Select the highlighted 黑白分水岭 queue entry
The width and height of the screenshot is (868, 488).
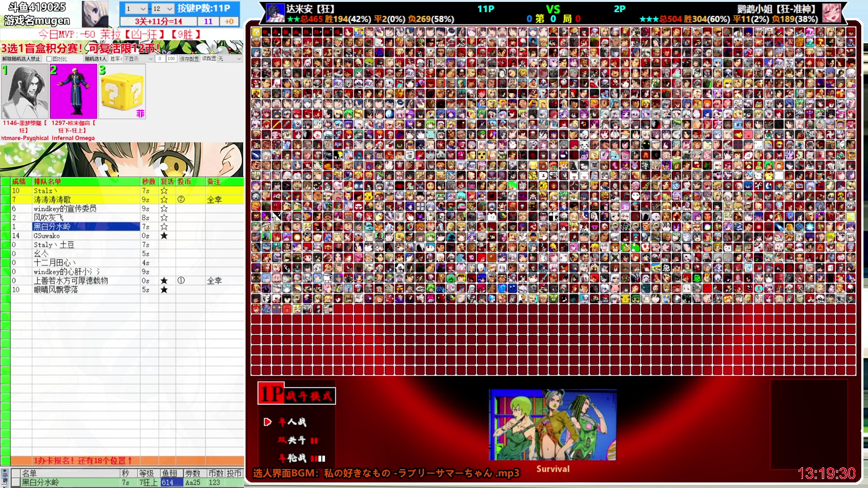tap(86, 227)
